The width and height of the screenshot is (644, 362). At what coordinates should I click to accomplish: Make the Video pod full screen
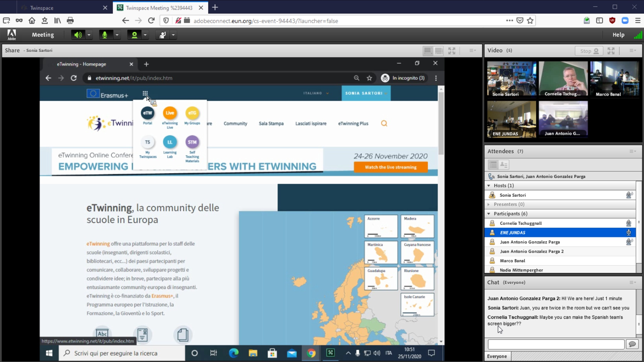(611, 51)
